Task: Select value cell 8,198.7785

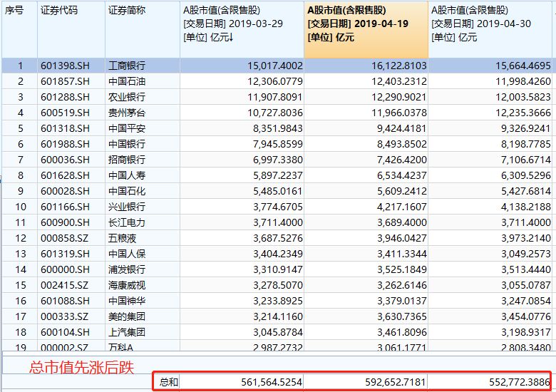Action: [490, 144]
